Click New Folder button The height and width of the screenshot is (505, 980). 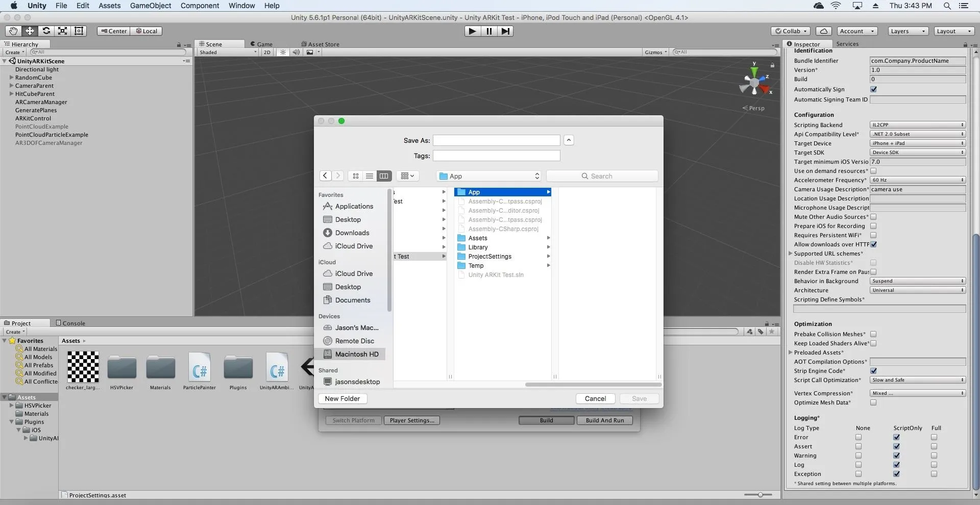tap(342, 398)
